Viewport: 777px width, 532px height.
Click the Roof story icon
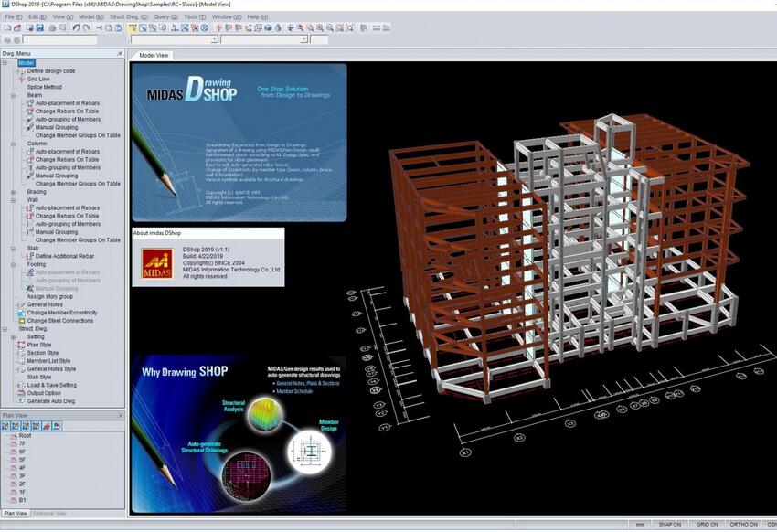point(14,436)
